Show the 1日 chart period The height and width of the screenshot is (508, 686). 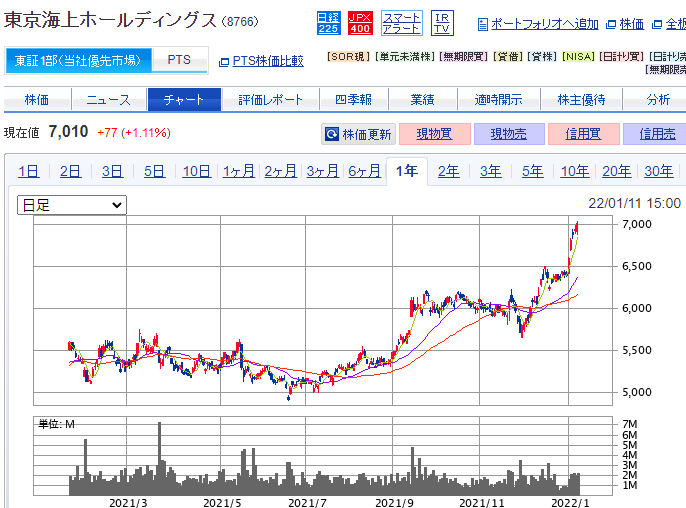pos(29,171)
